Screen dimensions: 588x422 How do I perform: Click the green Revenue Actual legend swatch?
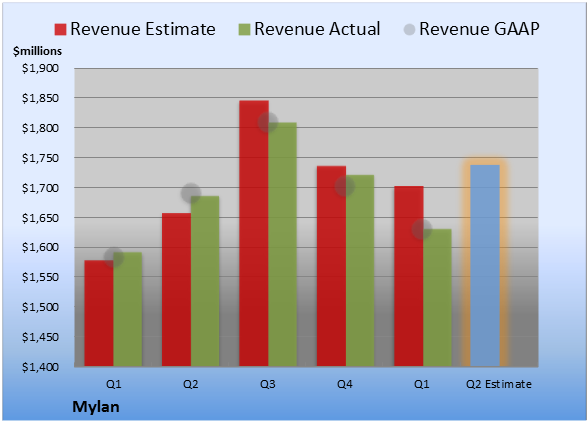pos(244,30)
